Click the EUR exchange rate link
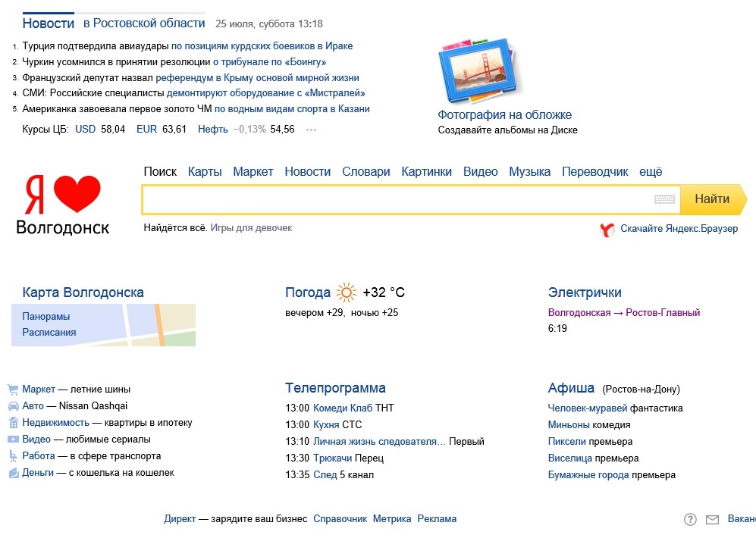The image size is (756, 535). [x=146, y=129]
